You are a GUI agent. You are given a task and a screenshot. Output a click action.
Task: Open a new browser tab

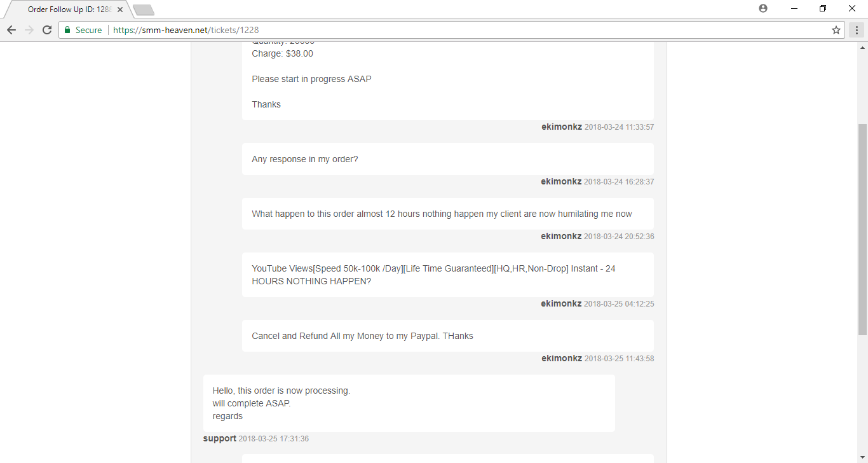(144, 10)
